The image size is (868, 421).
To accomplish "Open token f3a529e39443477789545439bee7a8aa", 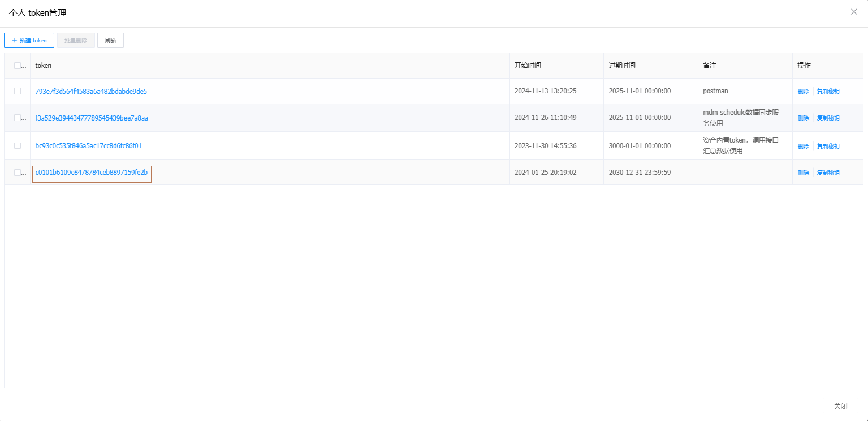I will [x=92, y=118].
